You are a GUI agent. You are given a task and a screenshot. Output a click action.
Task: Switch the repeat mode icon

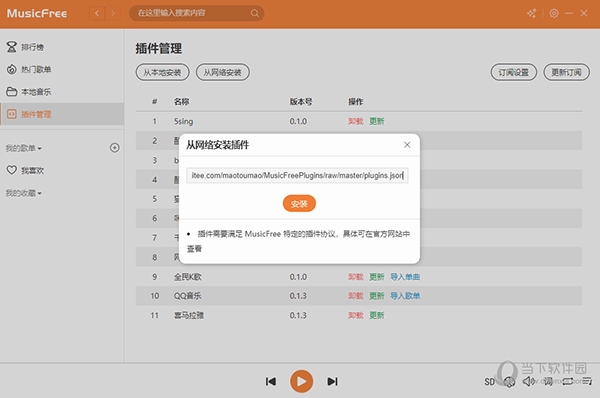(x=567, y=381)
